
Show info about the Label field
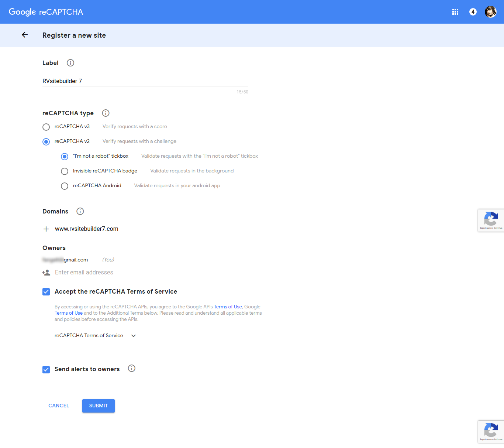click(x=70, y=63)
